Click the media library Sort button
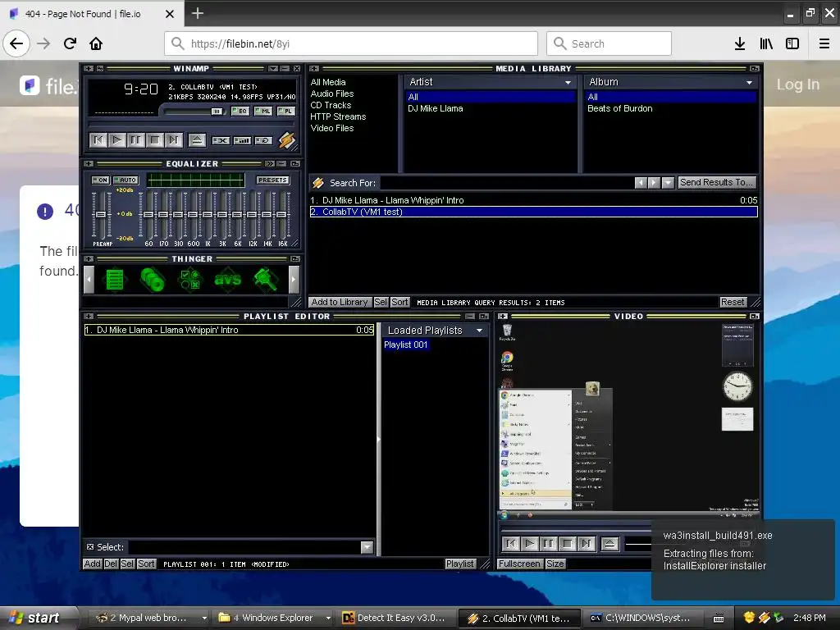 tap(399, 302)
